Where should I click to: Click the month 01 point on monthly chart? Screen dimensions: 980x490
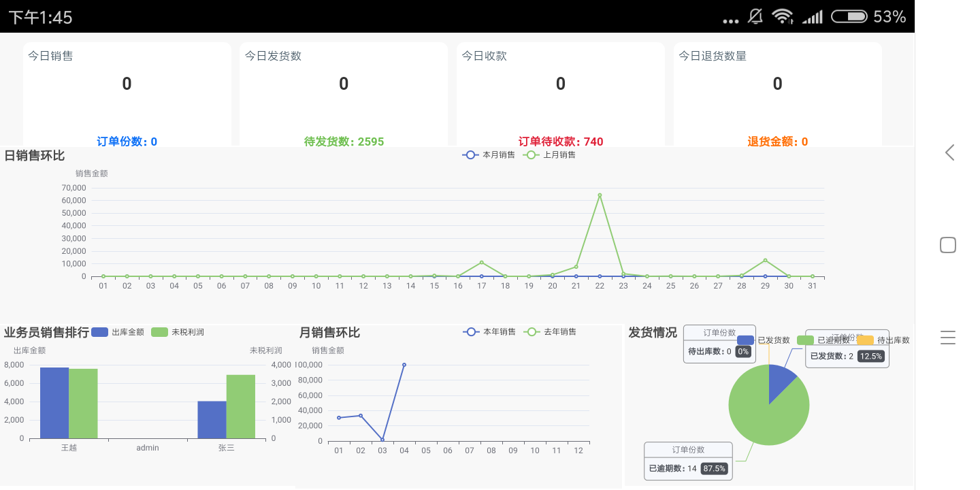pyautogui.click(x=339, y=418)
